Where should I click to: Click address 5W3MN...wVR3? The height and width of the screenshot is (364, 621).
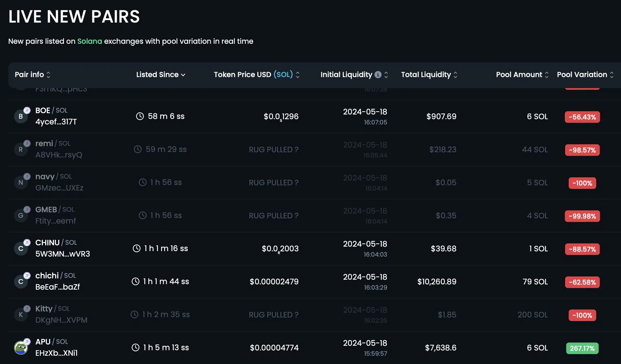(x=63, y=254)
